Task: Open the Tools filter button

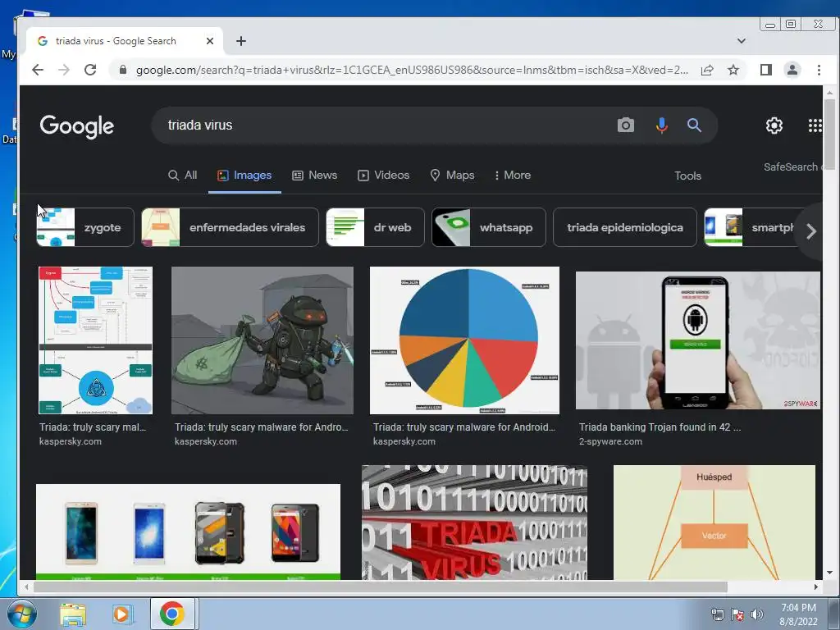Action: tap(688, 176)
